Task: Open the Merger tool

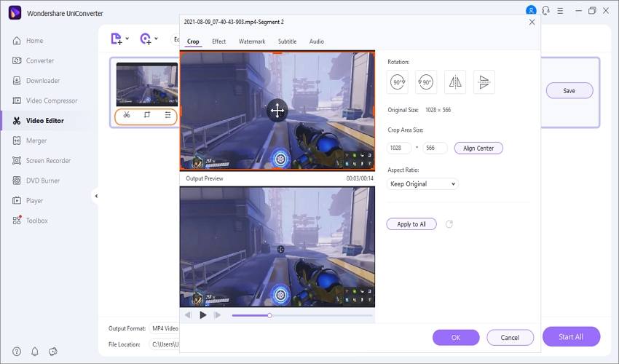Action: tap(30, 141)
